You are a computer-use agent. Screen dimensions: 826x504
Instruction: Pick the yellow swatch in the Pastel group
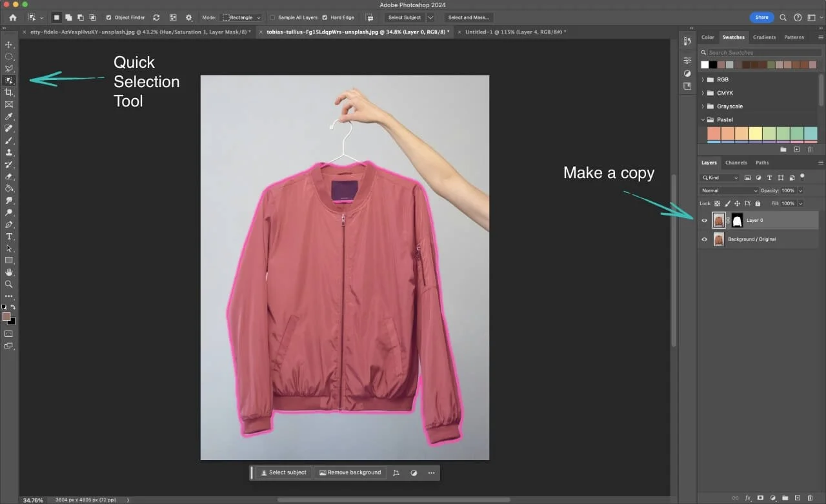[x=754, y=134]
